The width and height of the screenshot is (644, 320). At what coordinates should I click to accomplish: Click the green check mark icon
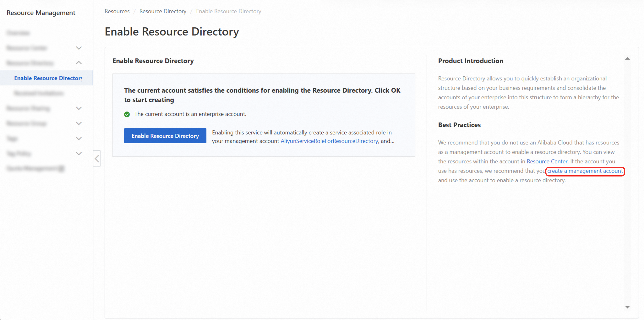click(127, 114)
